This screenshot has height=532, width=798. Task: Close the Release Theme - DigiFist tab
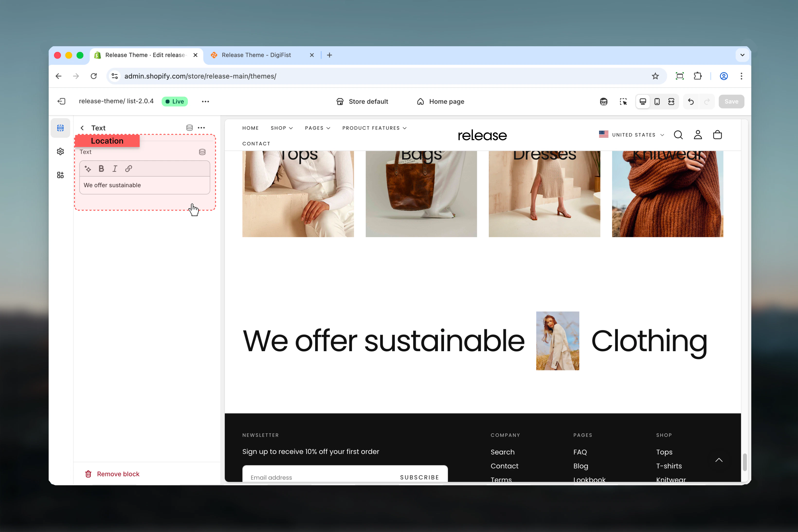click(x=312, y=55)
